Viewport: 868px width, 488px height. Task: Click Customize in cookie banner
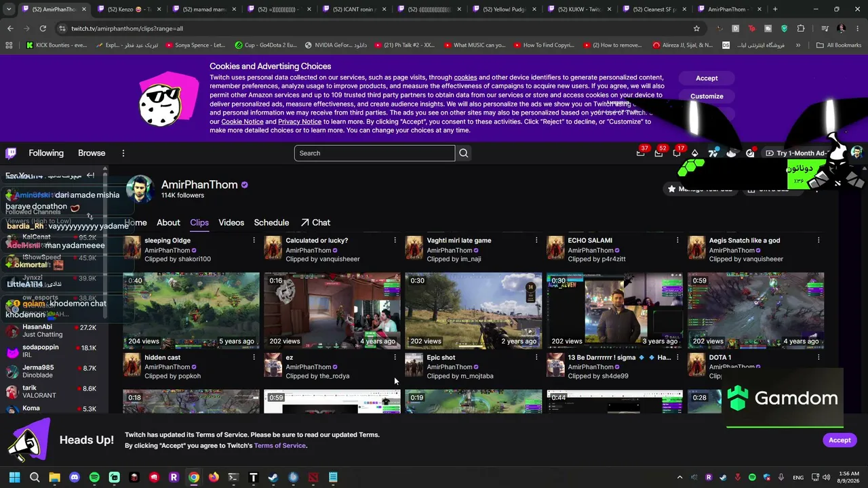pos(707,96)
